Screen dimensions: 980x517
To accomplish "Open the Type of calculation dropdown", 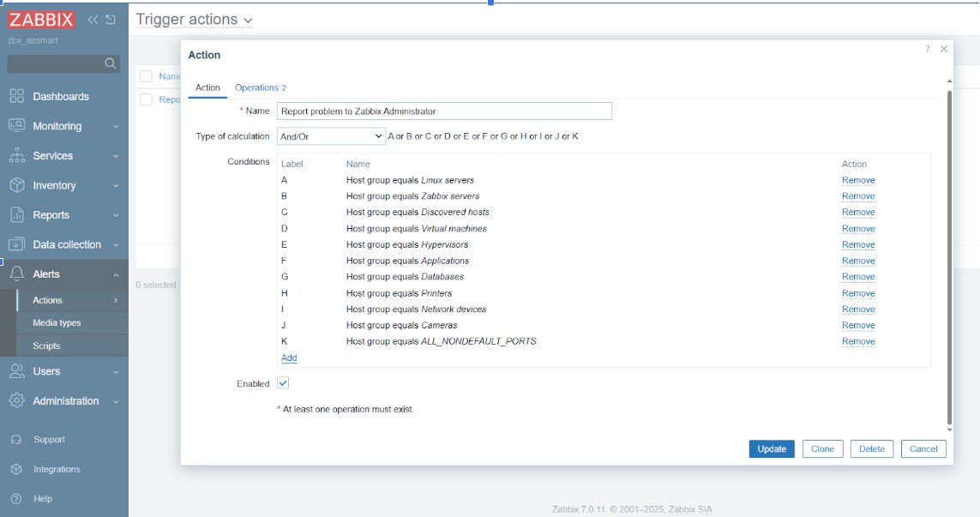I will click(x=331, y=136).
